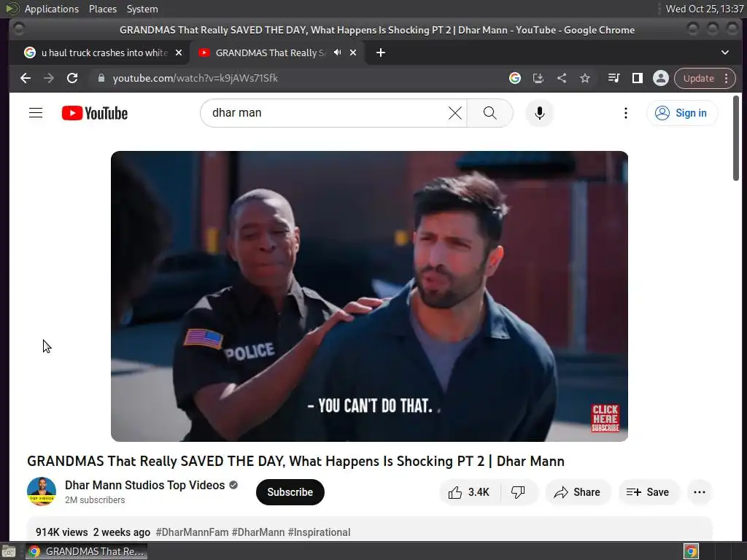This screenshot has width=747, height=560.
Task: Go forward in Chrome
Action: [x=49, y=78]
